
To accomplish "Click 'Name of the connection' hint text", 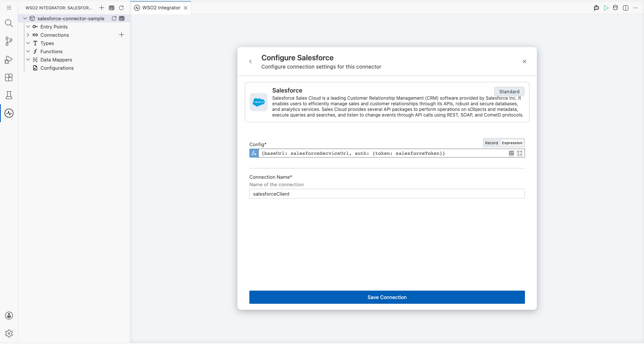I will pyautogui.click(x=276, y=184).
